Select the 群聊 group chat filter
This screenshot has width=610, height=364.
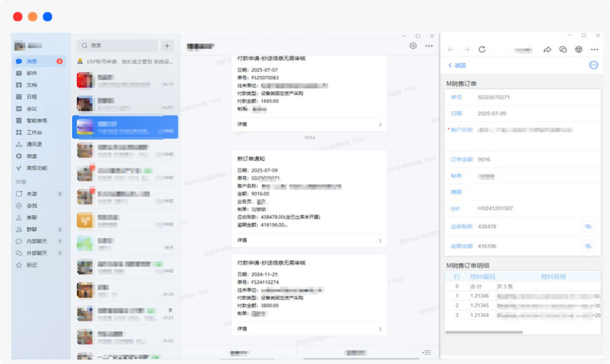tap(31, 229)
